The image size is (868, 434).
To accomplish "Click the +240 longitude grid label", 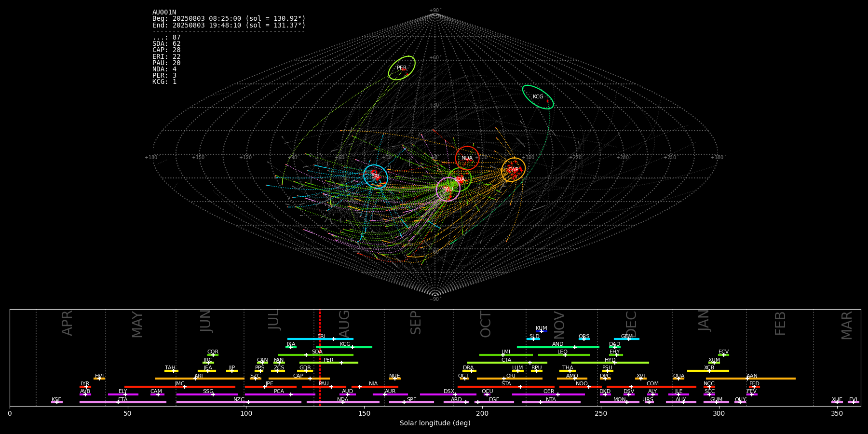I will click(x=623, y=157).
